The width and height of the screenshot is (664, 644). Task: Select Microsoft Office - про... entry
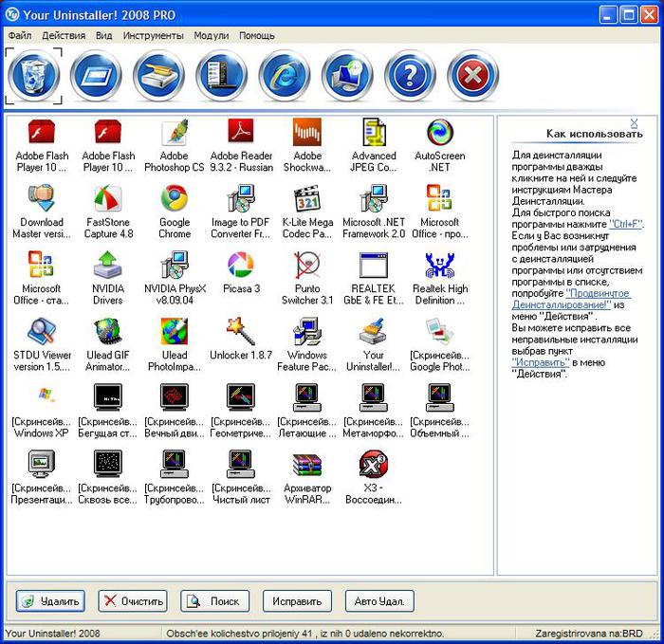tap(440, 212)
